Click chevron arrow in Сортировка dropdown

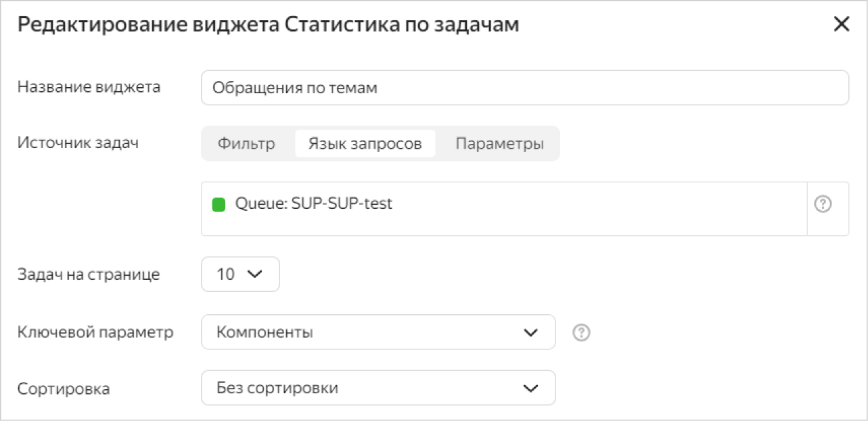531,389
